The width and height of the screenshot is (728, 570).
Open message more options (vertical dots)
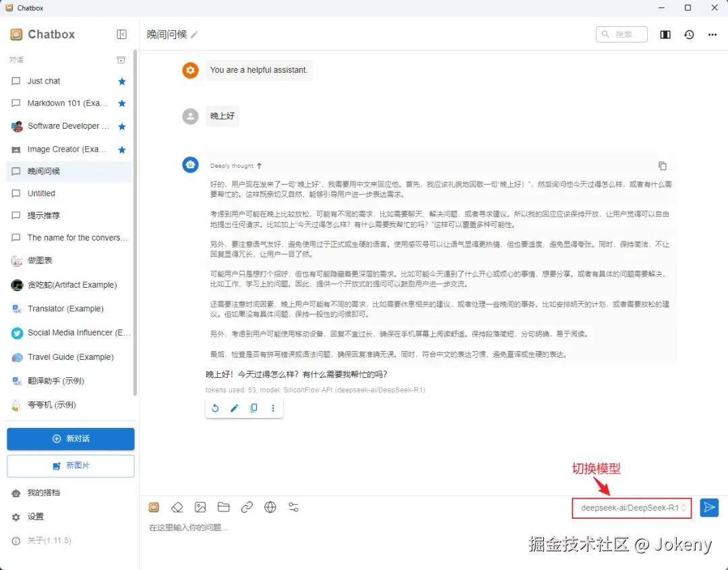click(x=273, y=408)
